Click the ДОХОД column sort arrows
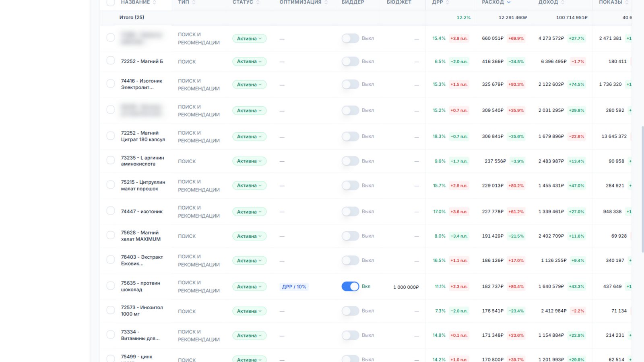Screen dimensions: 644x362 (x=563, y=2)
